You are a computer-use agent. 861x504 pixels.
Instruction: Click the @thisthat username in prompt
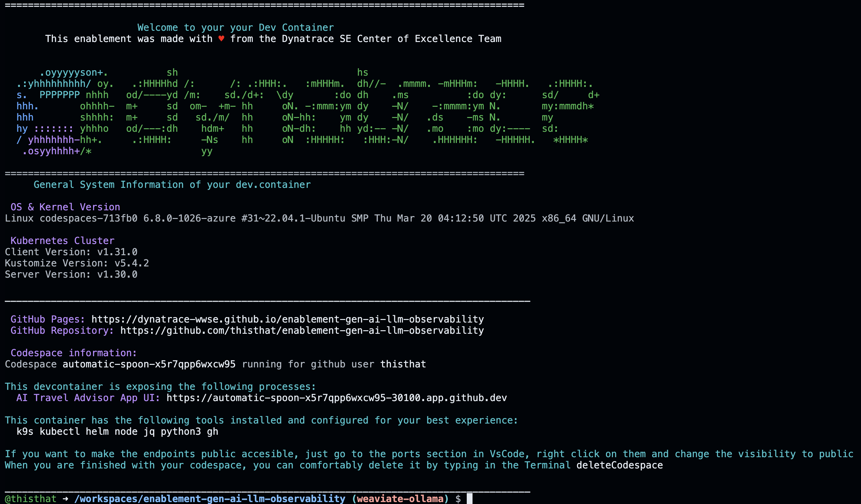pyautogui.click(x=31, y=499)
